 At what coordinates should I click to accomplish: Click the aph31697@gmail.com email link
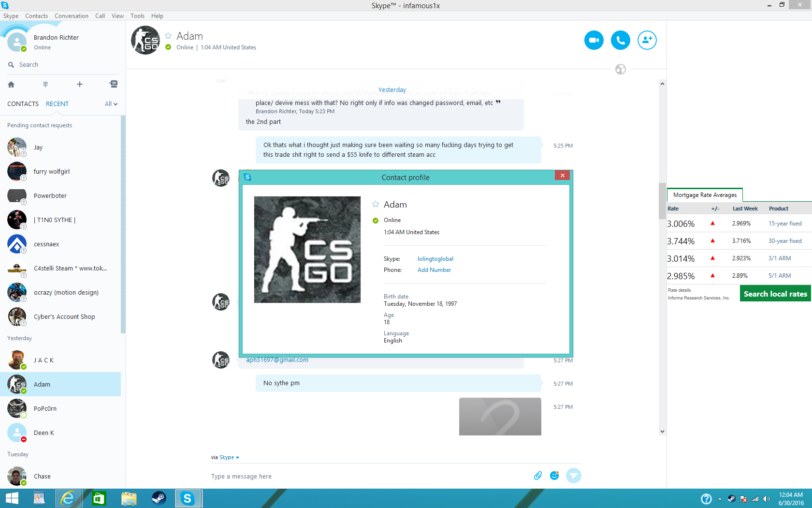277,360
